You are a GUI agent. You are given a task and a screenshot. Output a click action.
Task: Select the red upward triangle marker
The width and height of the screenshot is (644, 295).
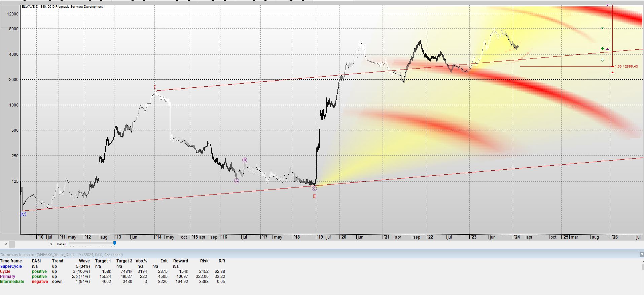point(612,73)
